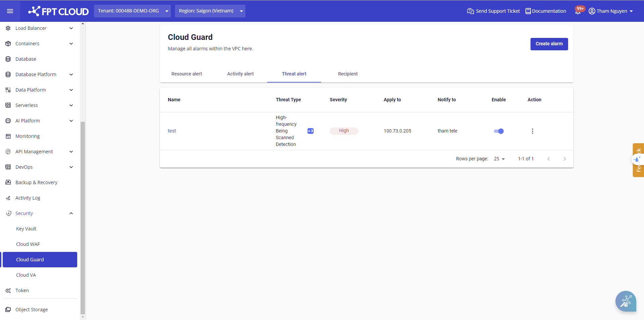Click the +3 threat type badge
644x320 pixels.
(310, 131)
